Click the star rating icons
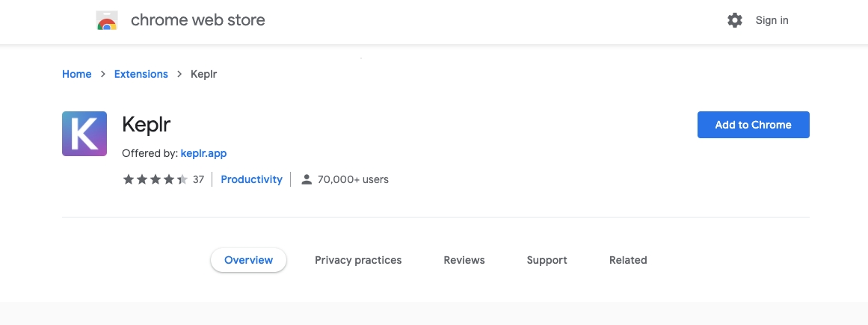 155,179
